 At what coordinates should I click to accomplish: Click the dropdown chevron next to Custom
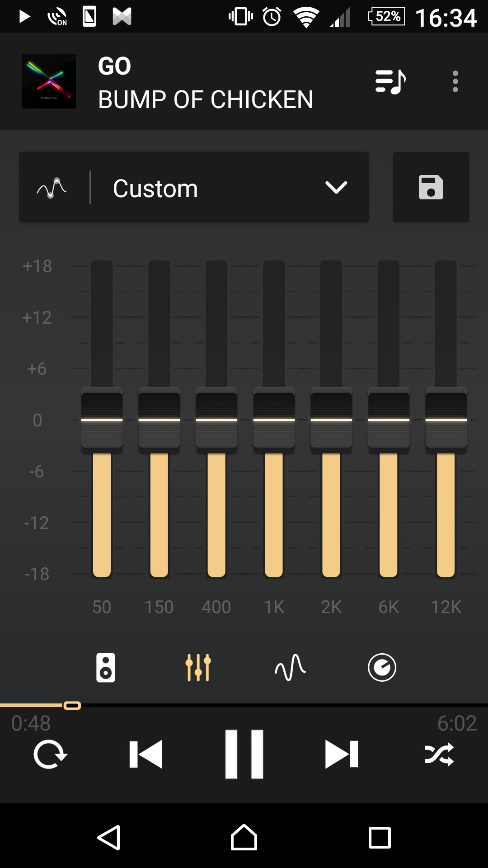[336, 188]
